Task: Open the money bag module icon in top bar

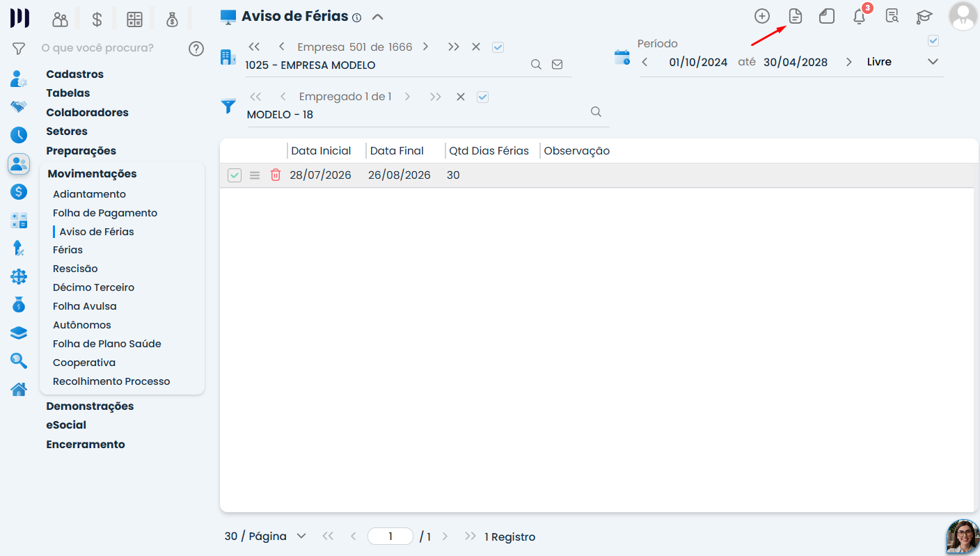Action: click(172, 19)
